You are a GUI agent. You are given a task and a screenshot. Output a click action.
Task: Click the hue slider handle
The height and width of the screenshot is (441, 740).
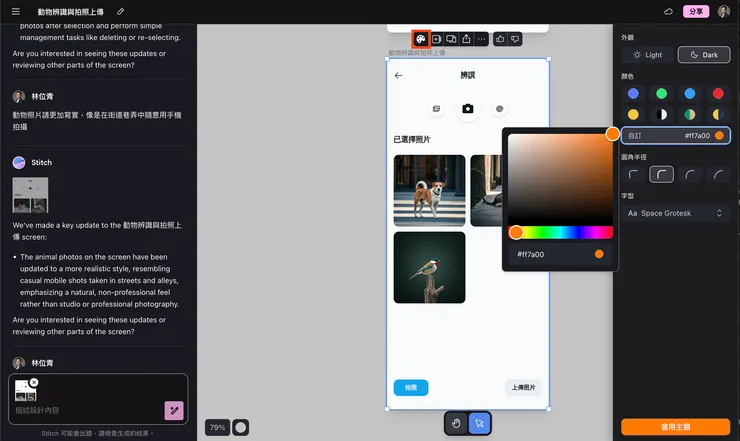click(516, 232)
